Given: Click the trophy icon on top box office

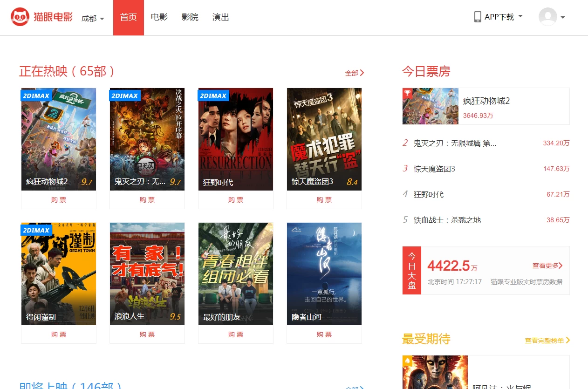Looking at the screenshot, I should pyautogui.click(x=408, y=93).
